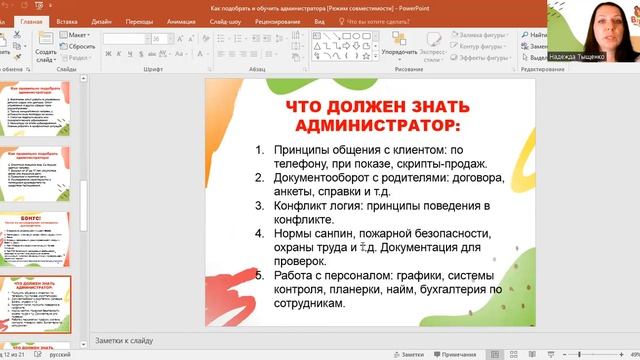The width and height of the screenshot is (640, 360).
Task: Align text right in paragraph group
Action: coord(243,54)
